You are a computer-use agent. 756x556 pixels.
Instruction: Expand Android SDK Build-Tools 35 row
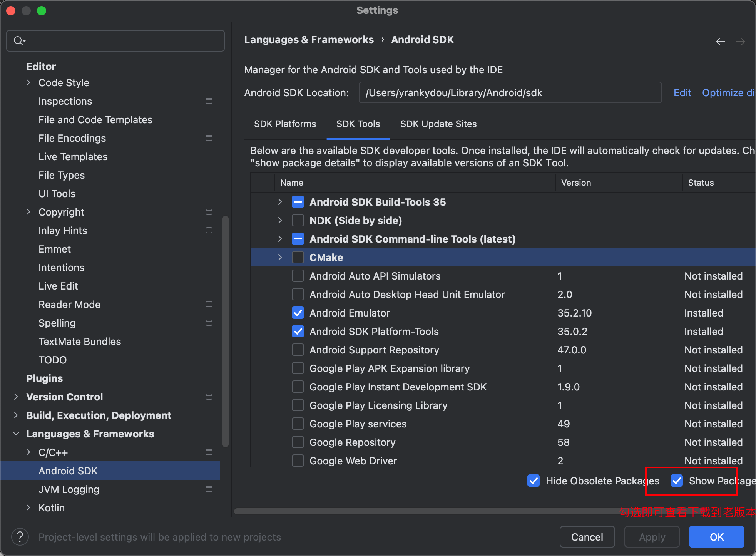[280, 202]
